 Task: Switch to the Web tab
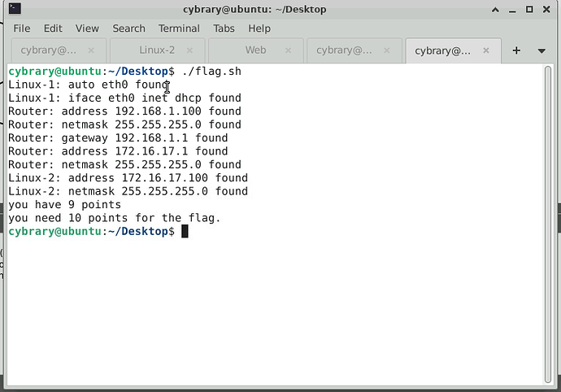(255, 50)
